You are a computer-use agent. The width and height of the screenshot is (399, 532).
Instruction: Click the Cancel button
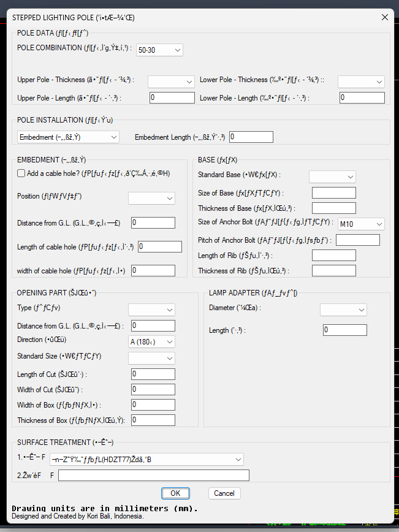coord(224,493)
